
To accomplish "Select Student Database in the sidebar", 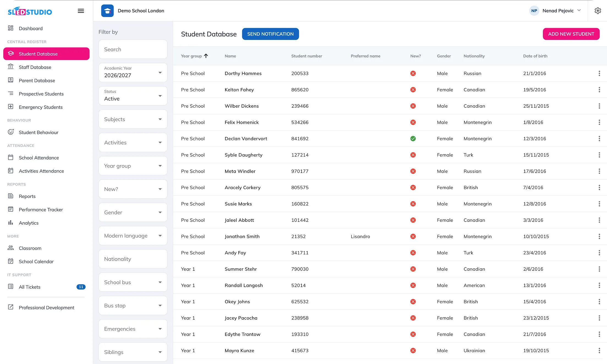I will coord(46,54).
